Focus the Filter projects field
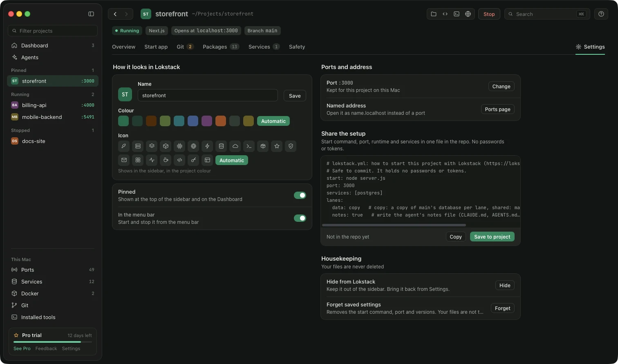Viewport: 618px width, 364px height. point(53,31)
